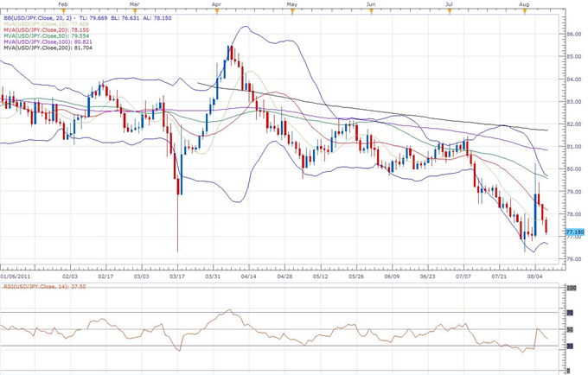Image resolution: width=588 pixels, height=375 pixels.
Task: Click the 05/26 date label
Action: click(356, 276)
